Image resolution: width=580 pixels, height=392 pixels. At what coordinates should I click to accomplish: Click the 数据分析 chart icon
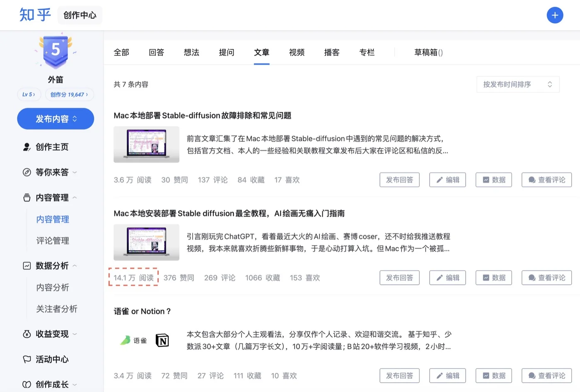tap(27, 266)
